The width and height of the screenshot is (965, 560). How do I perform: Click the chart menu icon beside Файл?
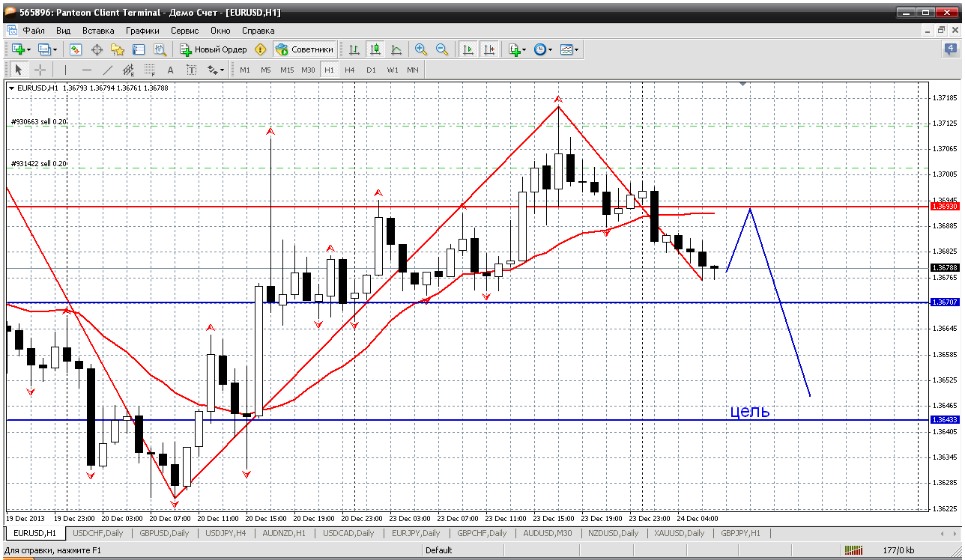(12, 31)
